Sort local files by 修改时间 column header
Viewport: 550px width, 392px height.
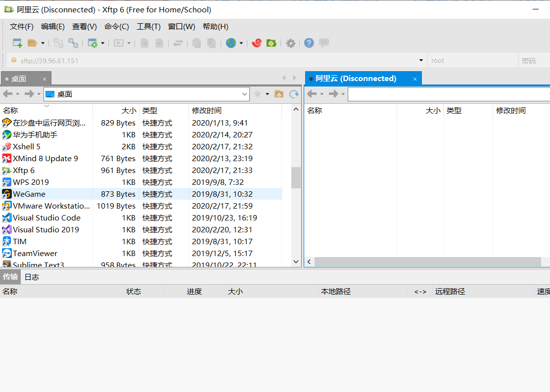(207, 111)
